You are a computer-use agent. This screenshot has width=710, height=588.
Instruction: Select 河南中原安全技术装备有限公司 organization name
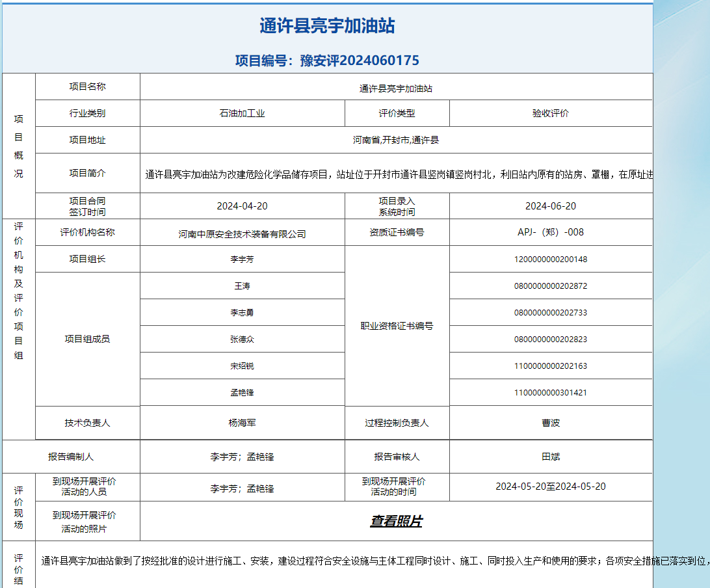click(x=243, y=234)
